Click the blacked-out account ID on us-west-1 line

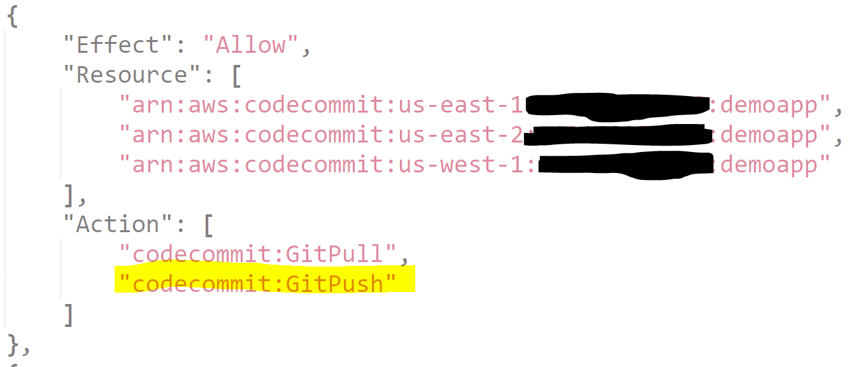click(625, 163)
